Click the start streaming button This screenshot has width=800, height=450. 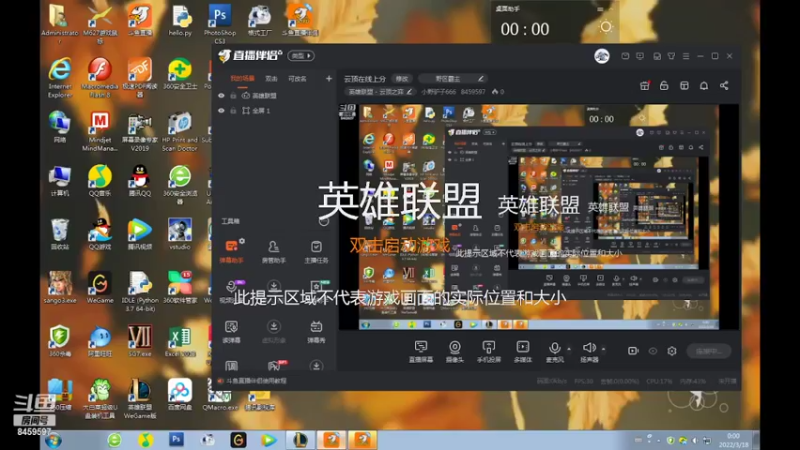click(709, 351)
